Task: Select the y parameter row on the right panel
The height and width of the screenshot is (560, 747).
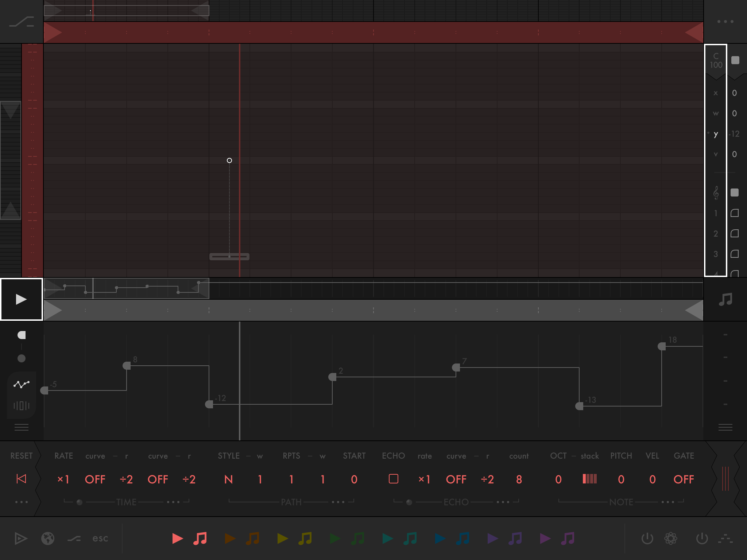Action: [716, 134]
